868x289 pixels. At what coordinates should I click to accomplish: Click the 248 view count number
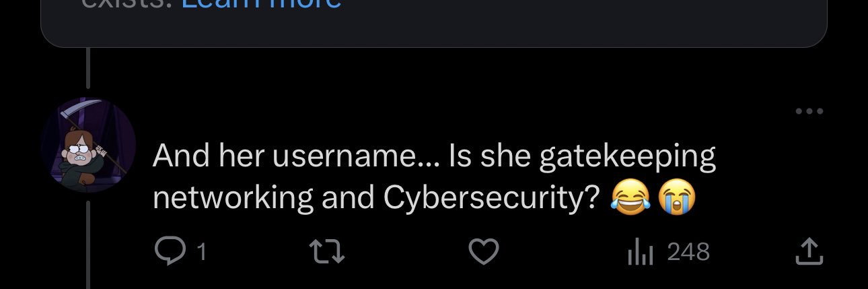688,252
